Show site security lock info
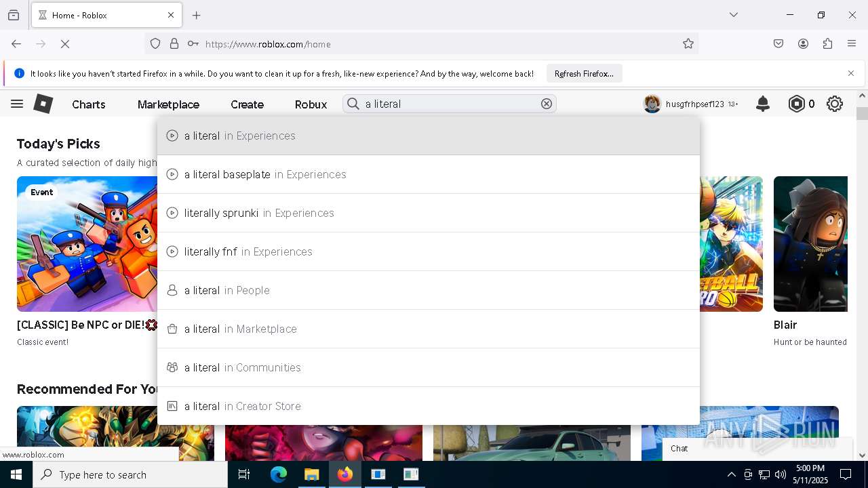 coord(174,44)
